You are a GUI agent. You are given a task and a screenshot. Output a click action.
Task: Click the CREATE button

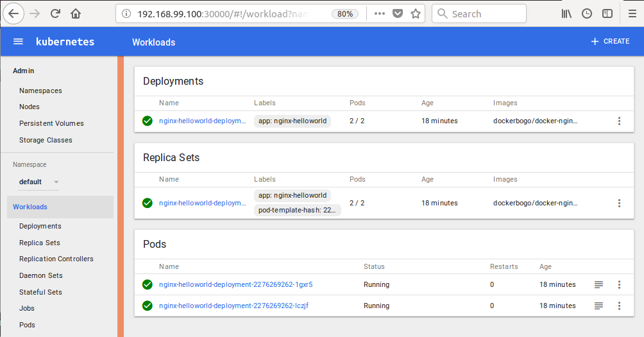point(610,41)
